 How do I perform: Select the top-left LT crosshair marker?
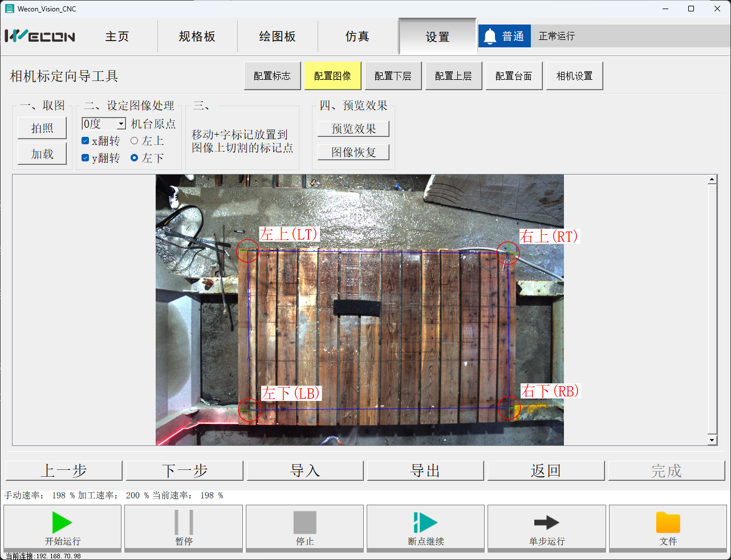(x=248, y=251)
